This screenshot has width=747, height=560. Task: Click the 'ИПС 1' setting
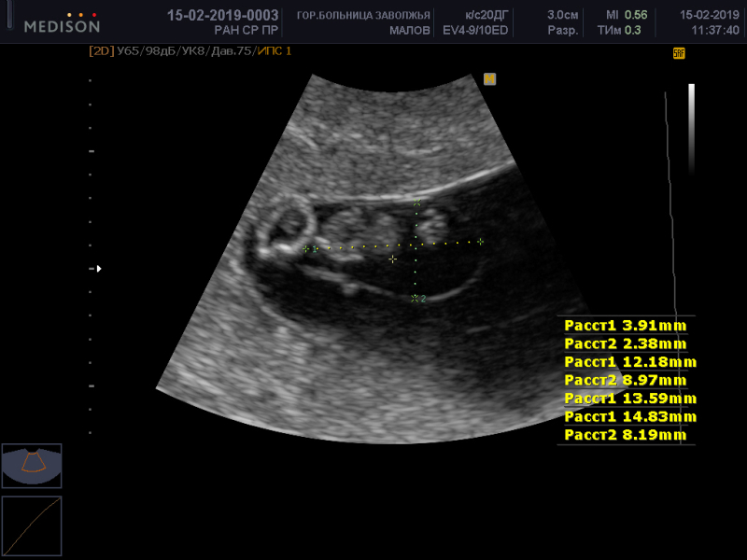click(x=275, y=51)
